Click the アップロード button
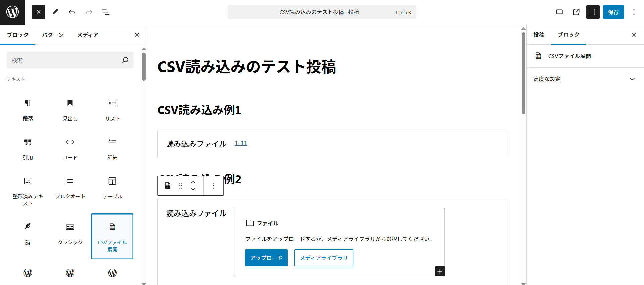This screenshot has height=285, width=644. [x=266, y=258]
